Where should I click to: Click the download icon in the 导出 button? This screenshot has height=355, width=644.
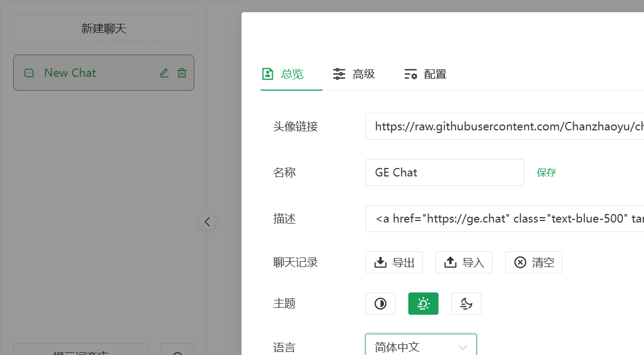[381, 262]
